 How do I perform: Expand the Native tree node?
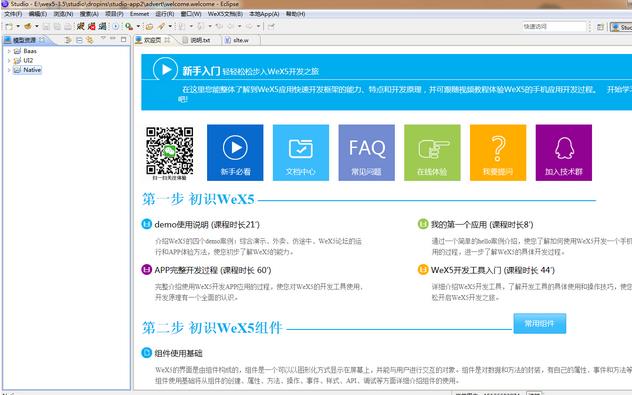[9, 70]
